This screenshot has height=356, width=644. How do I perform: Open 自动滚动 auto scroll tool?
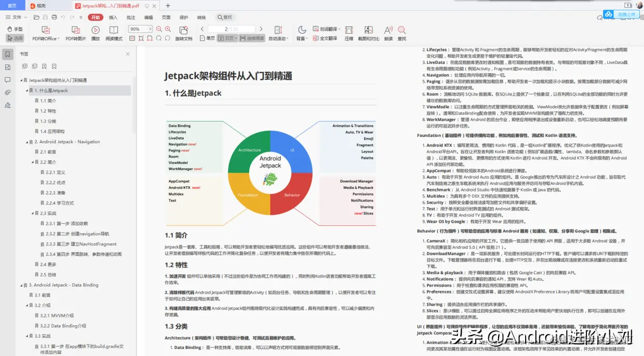pyautogui.click(x=278, y=33)
